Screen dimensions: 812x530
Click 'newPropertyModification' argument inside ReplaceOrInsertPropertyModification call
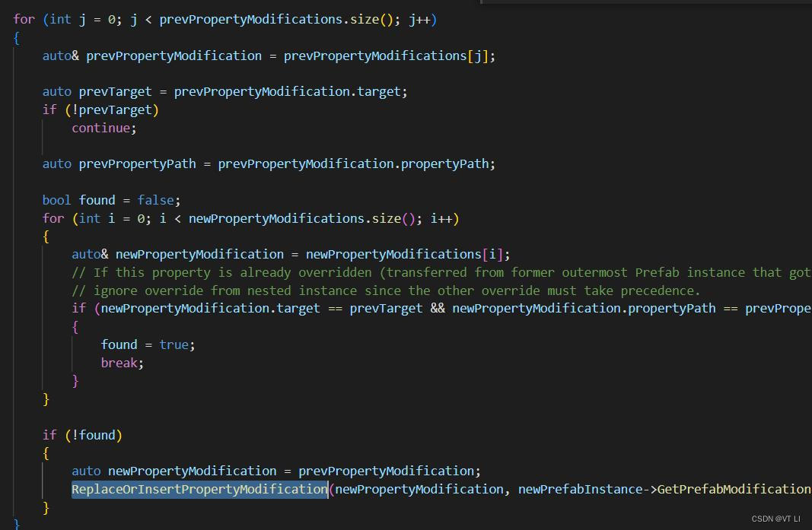click(x=419, y=489)
